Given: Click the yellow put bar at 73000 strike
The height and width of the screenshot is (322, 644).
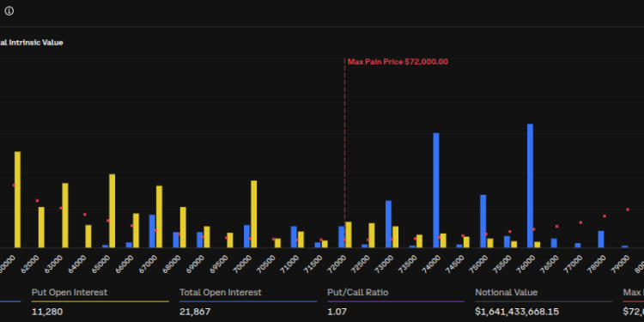Looking at the screenshot, I should pyautogui.click(x=396, y=237).
